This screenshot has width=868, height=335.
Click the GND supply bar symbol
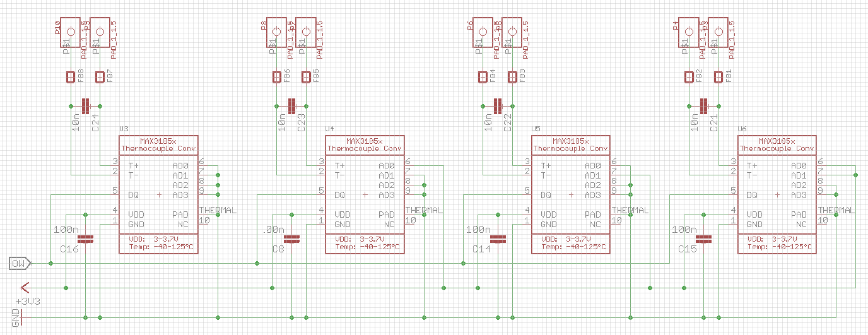click(21, 317)
